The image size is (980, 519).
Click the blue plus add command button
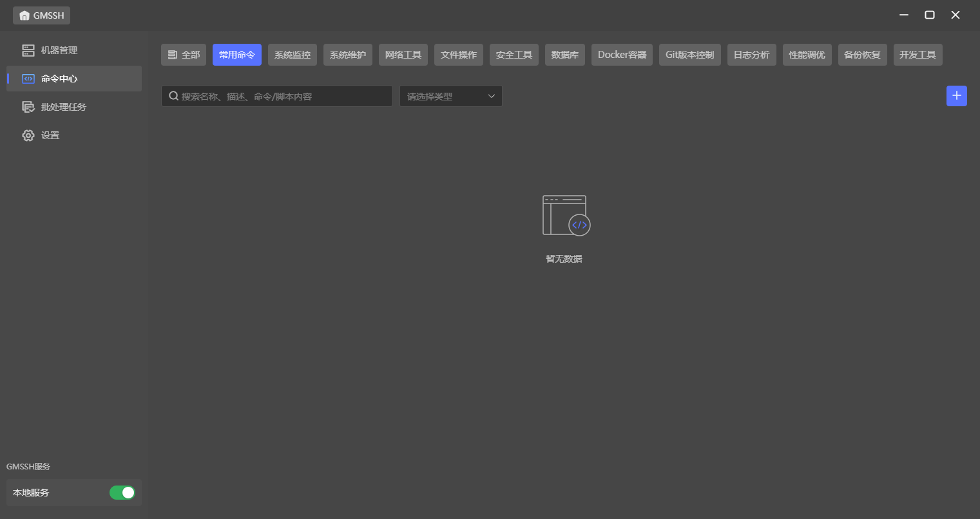(956, 96)
